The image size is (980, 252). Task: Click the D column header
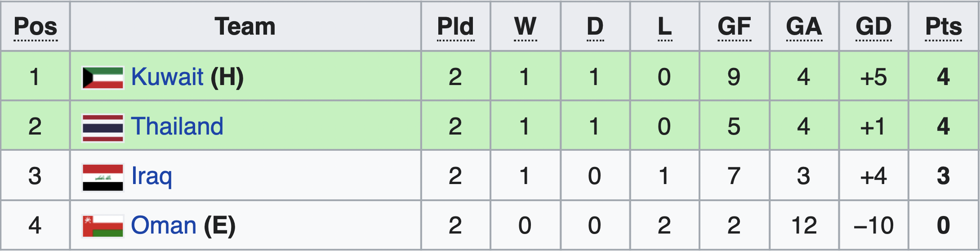(x=595, y=27)
